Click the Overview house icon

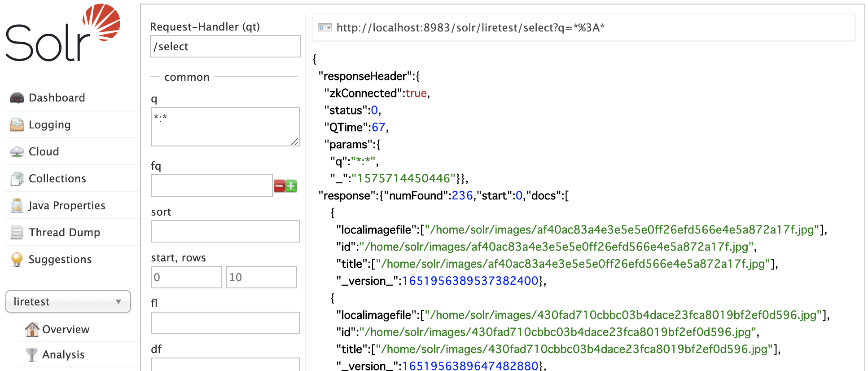[x=32, y=329]
